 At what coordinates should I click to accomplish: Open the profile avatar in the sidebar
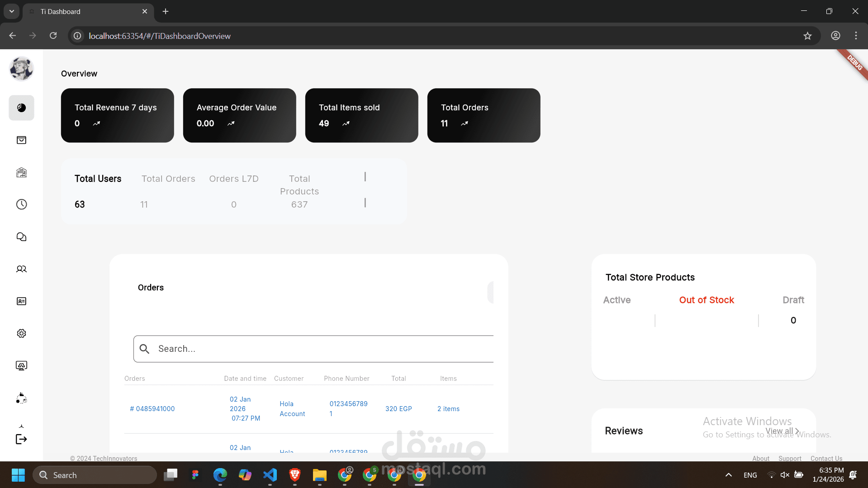click(21, 69)
